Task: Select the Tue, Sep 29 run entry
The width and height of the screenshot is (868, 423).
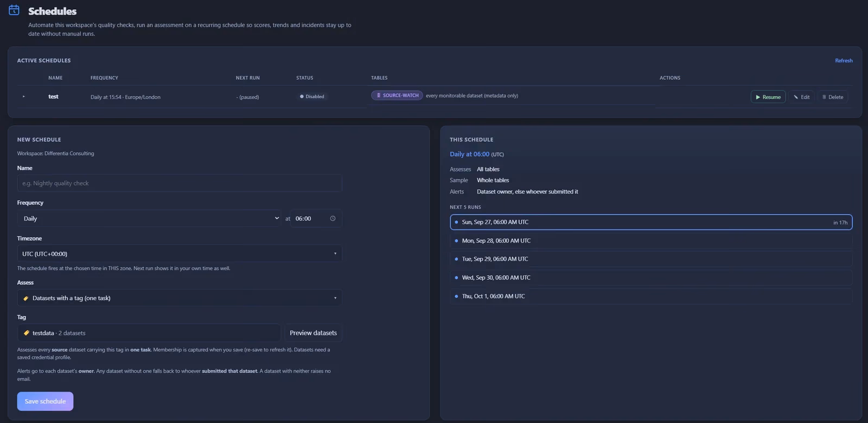Action: click(651, 259)
